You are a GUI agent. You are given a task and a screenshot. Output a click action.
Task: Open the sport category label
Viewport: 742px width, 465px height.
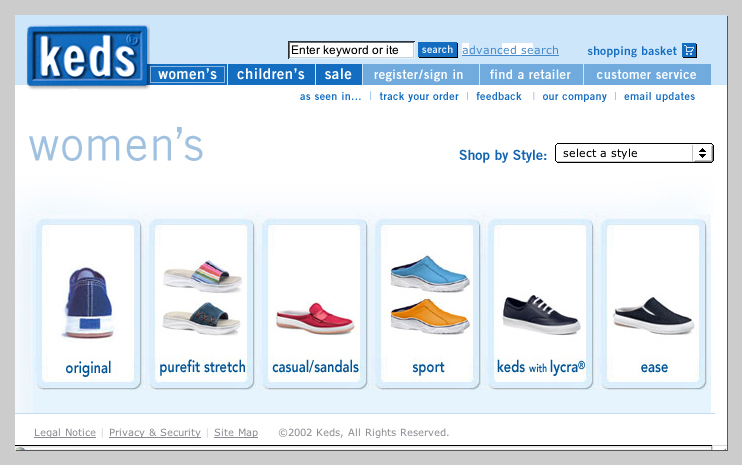428,368
